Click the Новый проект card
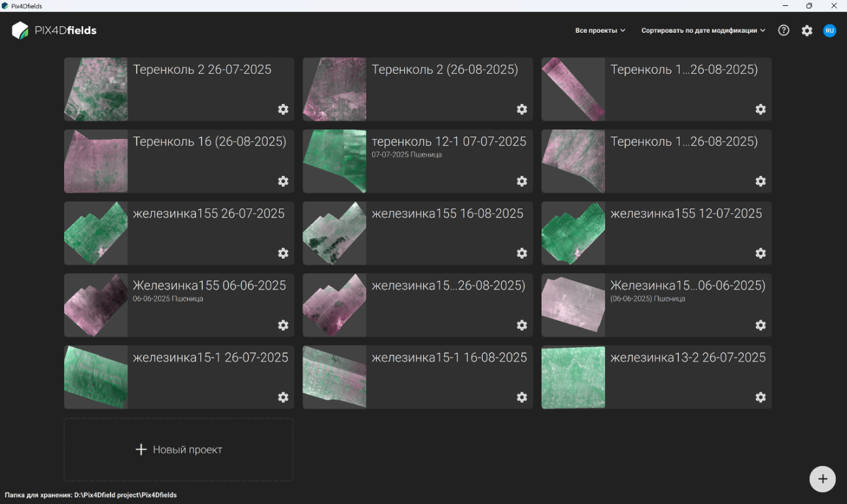 179,450
